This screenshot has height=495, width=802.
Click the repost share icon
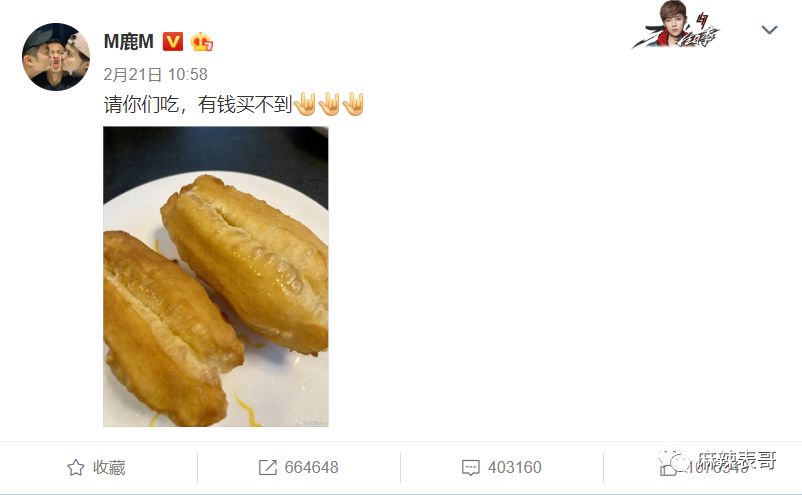[x=268, y=467]
